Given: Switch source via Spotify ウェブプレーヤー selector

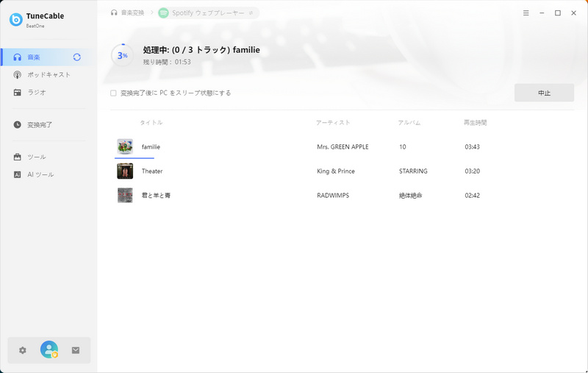Looking at the screenshot, I should (x=209, y=13).
